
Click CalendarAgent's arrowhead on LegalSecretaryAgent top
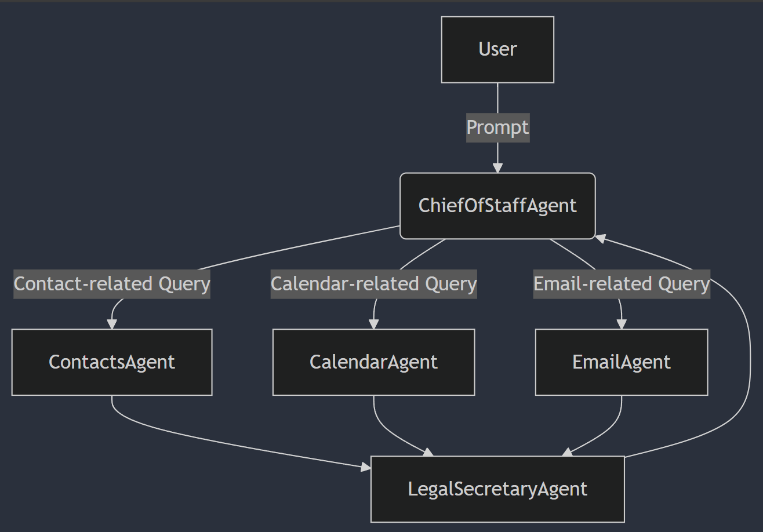point(428,451)
